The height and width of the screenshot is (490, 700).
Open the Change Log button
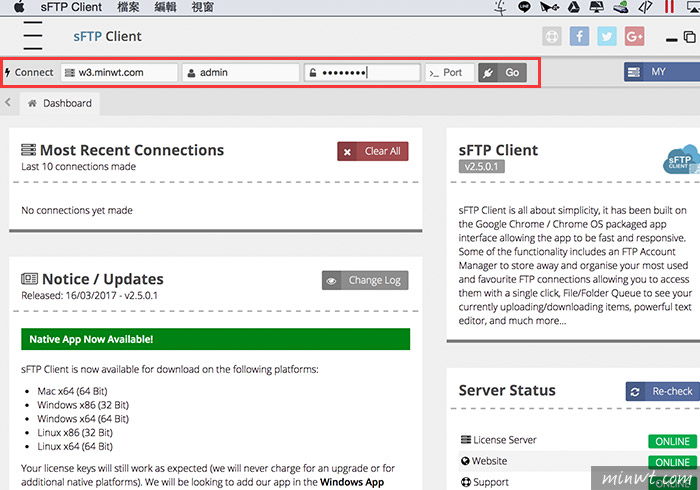[365, 280]
